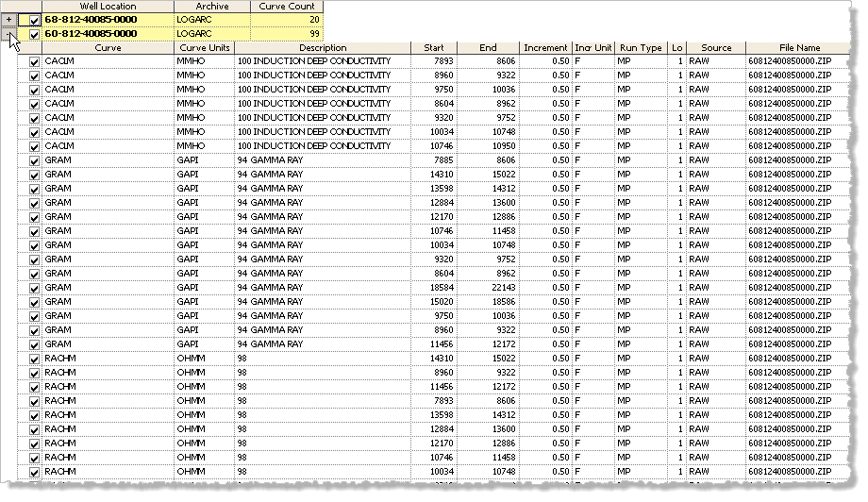The image size is (868, 502).
Task: Sort rows by the Start column header
Action: [x=434, y=48]
